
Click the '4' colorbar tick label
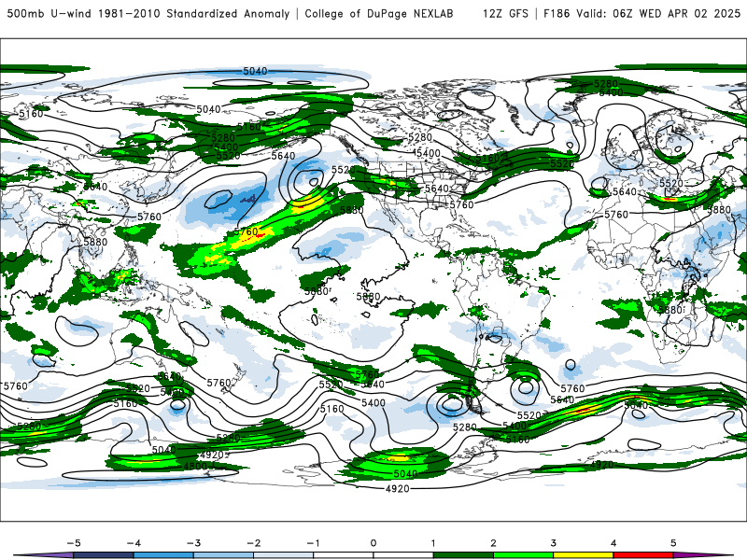[613, 543]
